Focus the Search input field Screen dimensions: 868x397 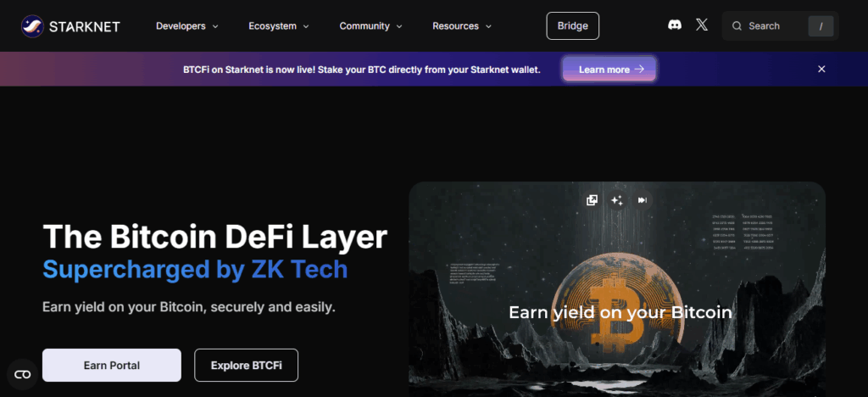[781, 26]
